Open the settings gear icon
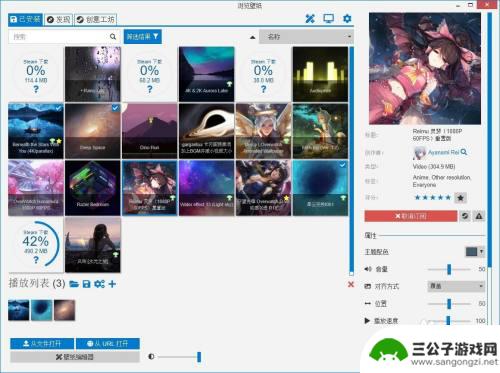The height and width of the screenshot is (373, 500). [347, 19]
